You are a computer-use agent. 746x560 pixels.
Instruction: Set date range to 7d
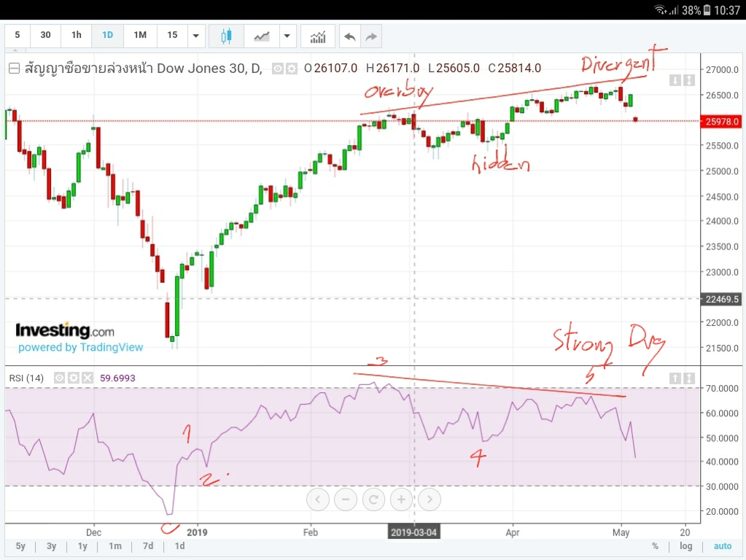(x=148, y=546)
